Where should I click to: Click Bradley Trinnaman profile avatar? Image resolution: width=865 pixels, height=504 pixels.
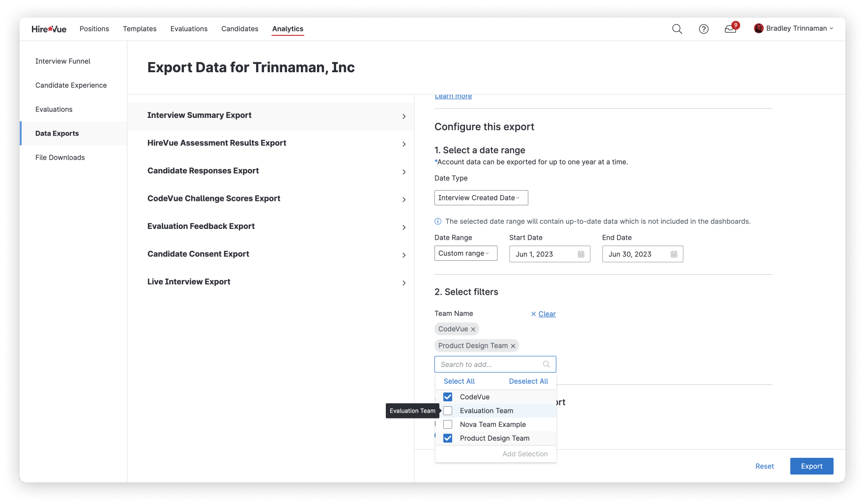[x=759, y=28]
